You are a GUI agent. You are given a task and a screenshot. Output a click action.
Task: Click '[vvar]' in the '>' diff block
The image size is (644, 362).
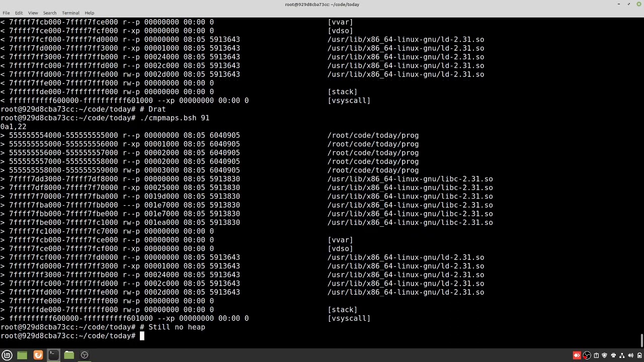pos(341,240)
